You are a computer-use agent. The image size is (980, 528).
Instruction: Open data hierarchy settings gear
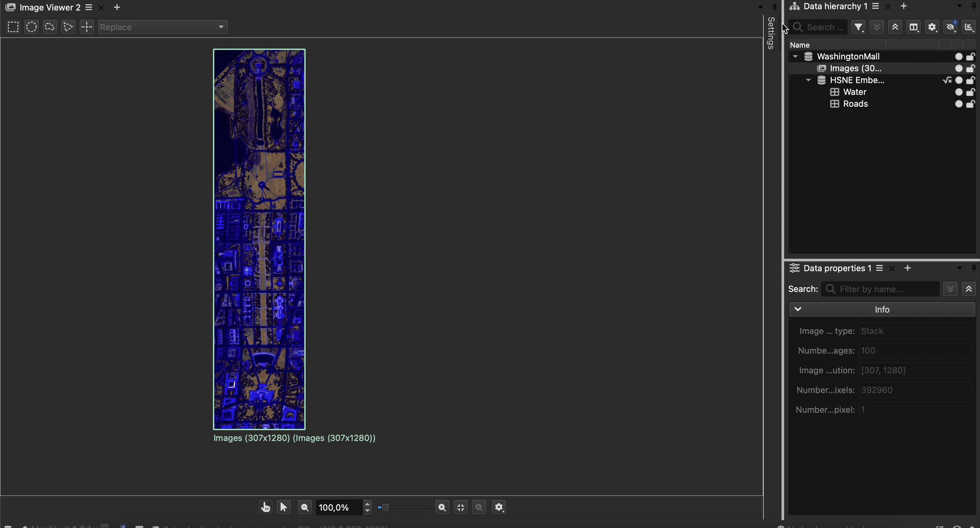click(x=932, y=27)
